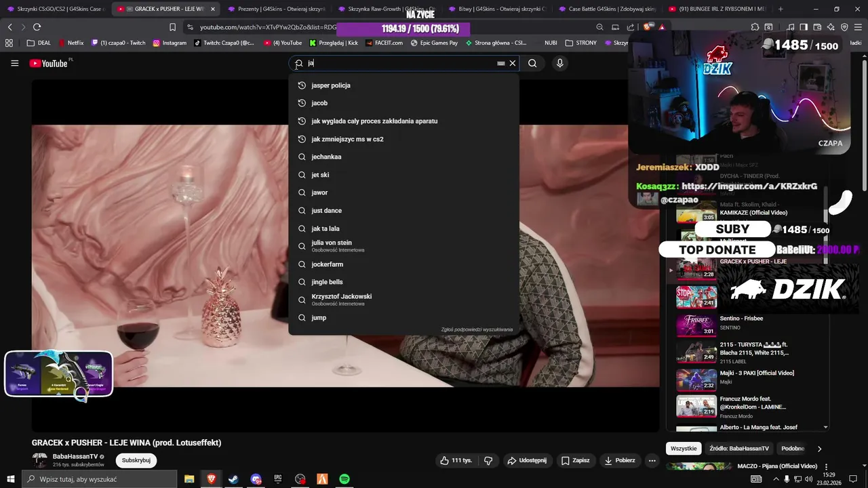The image size is (868, 488).
Task: Open Netflix bookmark
Action: (x=71, y=43)
